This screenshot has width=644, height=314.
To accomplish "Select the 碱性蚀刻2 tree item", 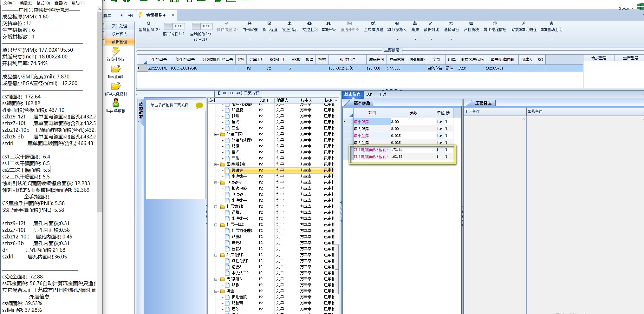I will tap(240, 261).
